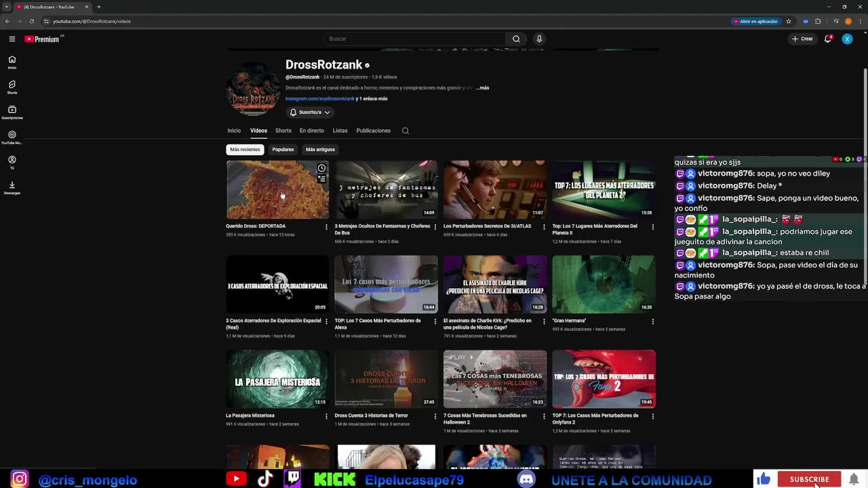
Task: Click the red SUBSCRIBE overlay button
Action: pos(809,479)
